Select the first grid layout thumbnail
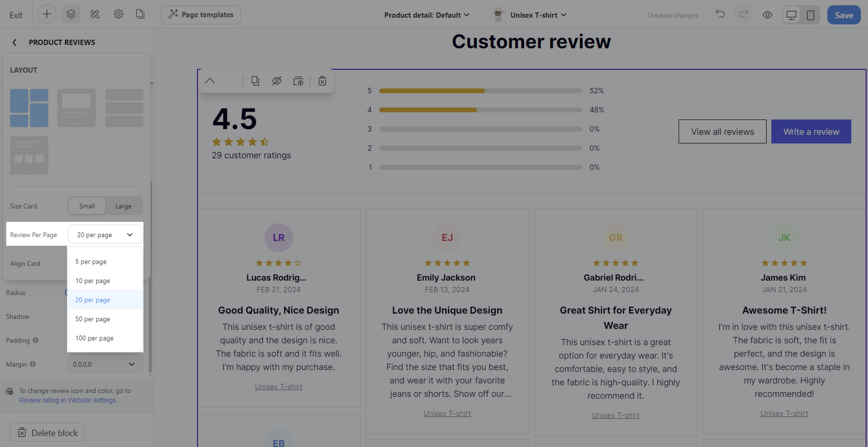 pyautogui.click(x=29, y=108)
